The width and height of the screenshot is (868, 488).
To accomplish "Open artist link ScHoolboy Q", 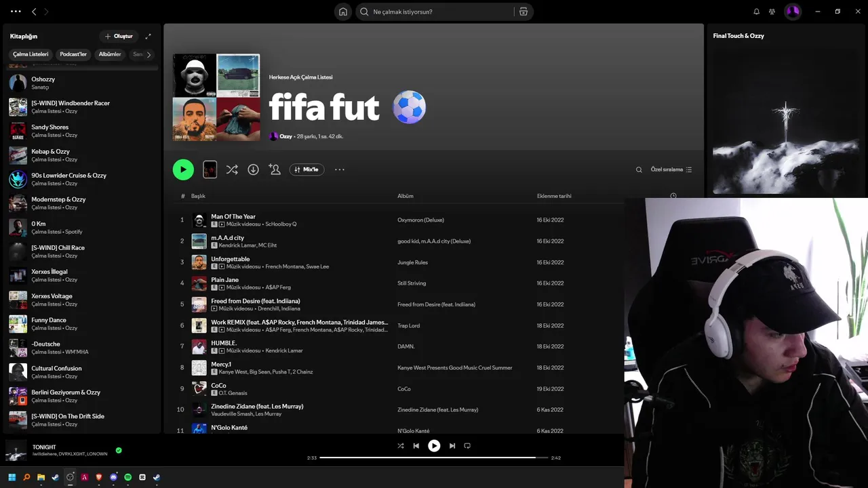I will [281, 224].
